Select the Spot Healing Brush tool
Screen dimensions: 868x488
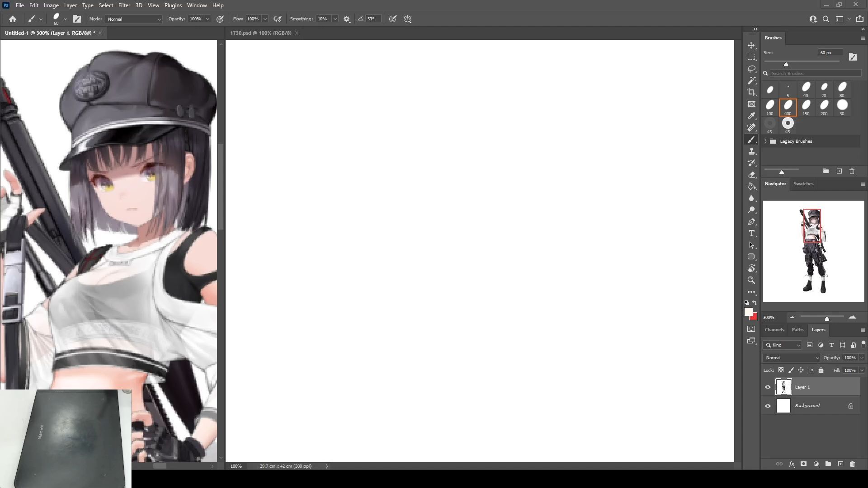tap(751, 128)
